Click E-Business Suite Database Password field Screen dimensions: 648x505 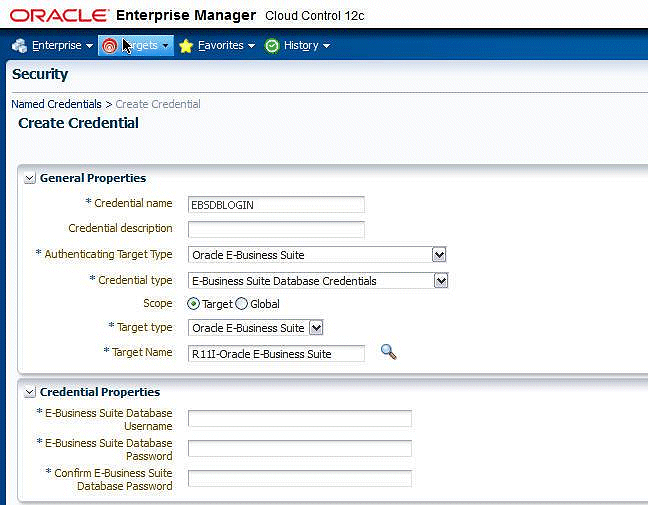pyautogui.click(x=300, y=448)
